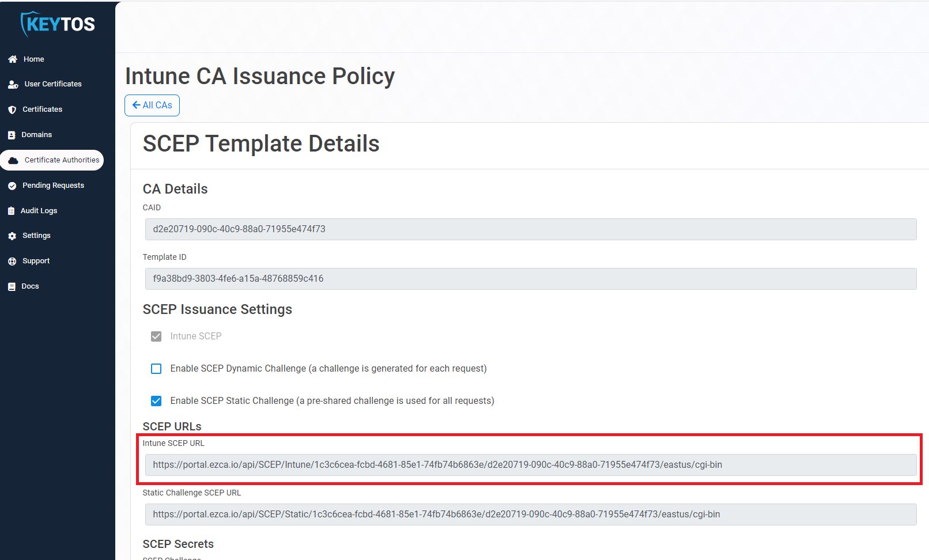The image size is (929, 560).
Task: Click the 'Intune CA Issuance Policy' title
Action: pyautogui.click(x=260, y=76)
